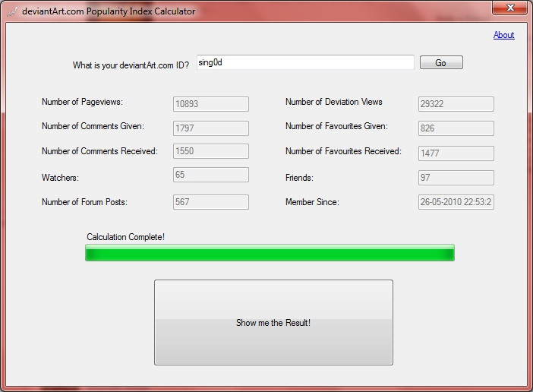Select the Friends value field

pyautogui.click(x=456, y=178)
